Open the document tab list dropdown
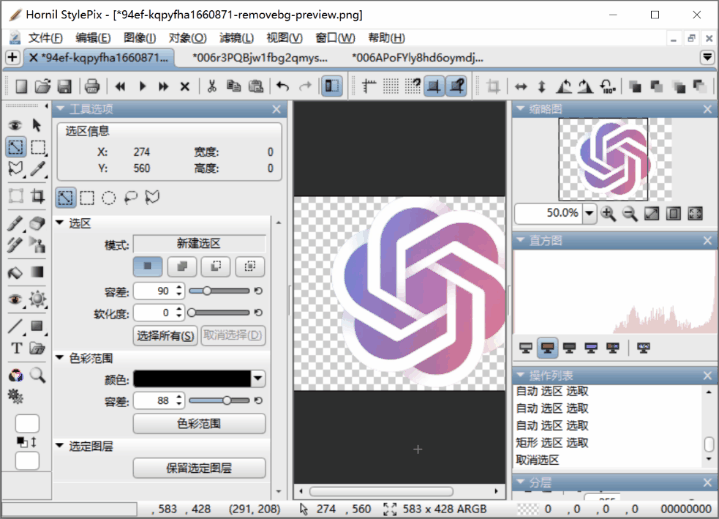Screen dimensions: 719x519 click(708, 57)
